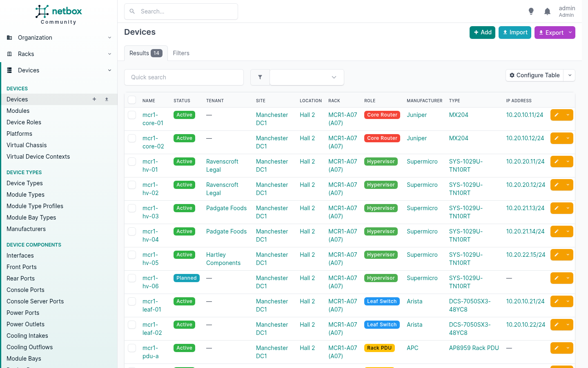Viewport: 588px width, 368px height.
Task: Collapse the Devices sidebar section
Action: point(59,70)
